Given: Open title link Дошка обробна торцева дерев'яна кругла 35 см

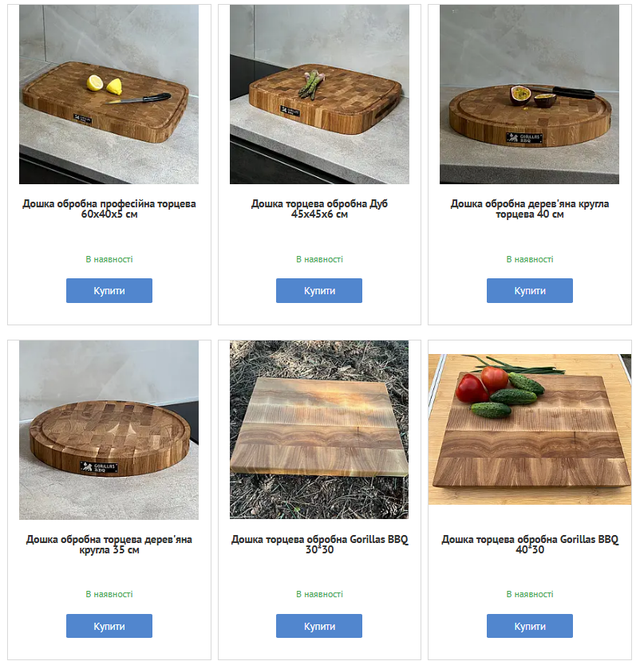Looking at the screenshot, I should [x=109, y=545].
